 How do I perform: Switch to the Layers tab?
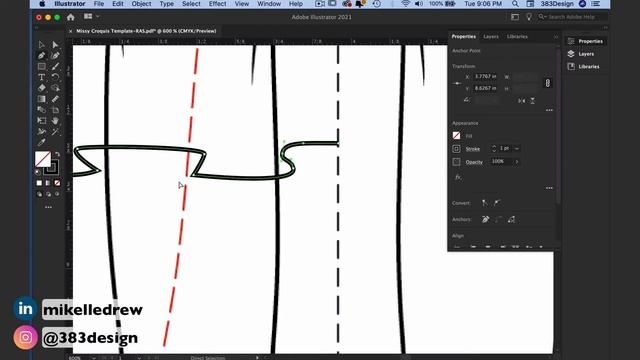[x=491, y=37]
